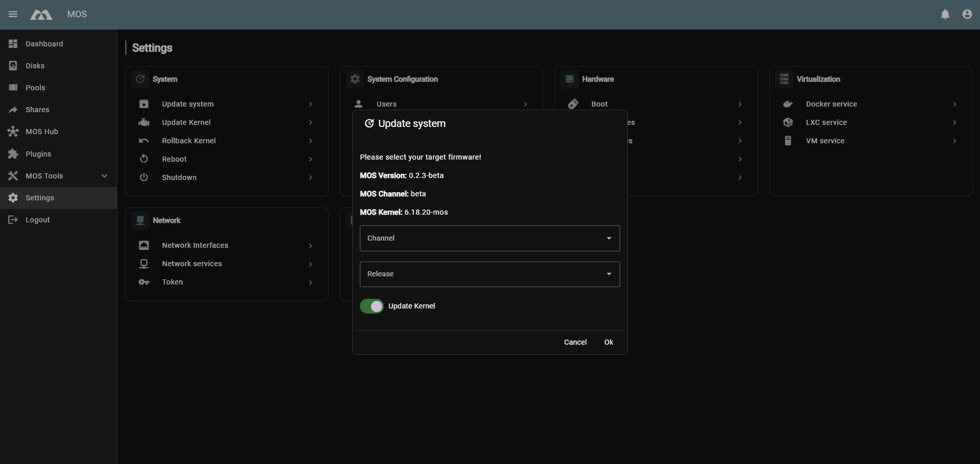This screenshot has height=464, width=980.
Task: Open the Update system option
Action: point(188,104)
